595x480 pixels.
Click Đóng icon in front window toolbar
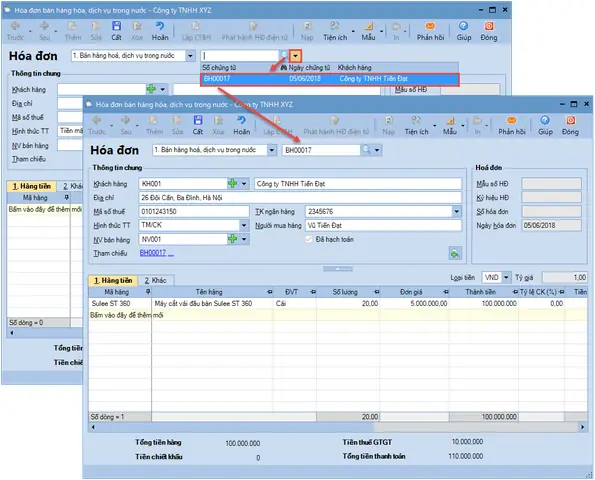[x=570, y=121]
